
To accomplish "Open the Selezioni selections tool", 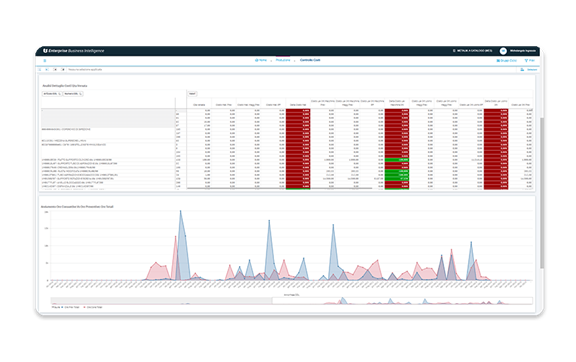I will 529,69.
